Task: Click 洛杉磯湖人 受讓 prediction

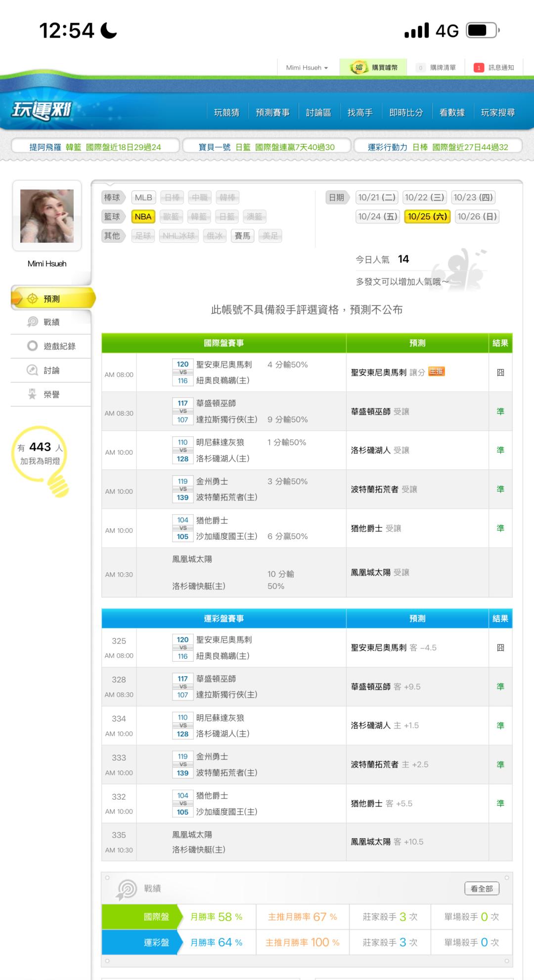Action: [380, 450]
